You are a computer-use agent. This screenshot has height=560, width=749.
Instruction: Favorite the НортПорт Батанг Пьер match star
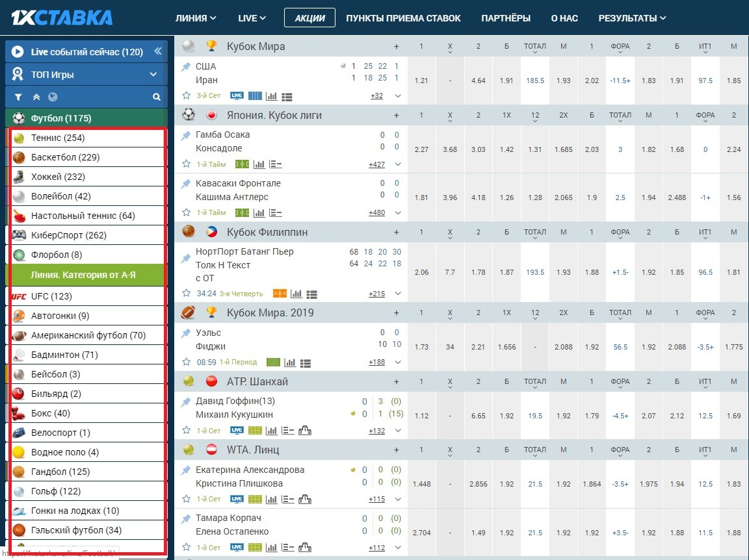(187, 293)
